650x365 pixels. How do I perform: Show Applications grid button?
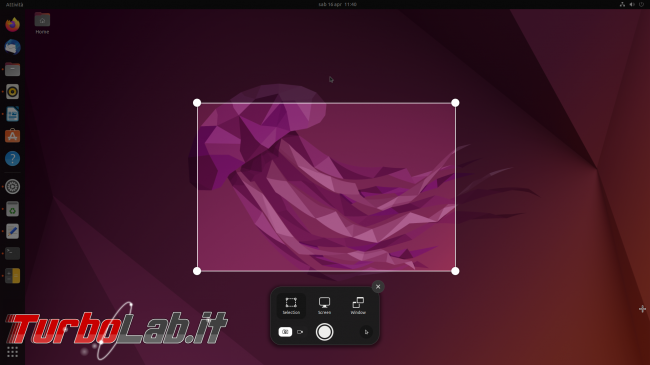pyautogui.click(x=12, y=352)
